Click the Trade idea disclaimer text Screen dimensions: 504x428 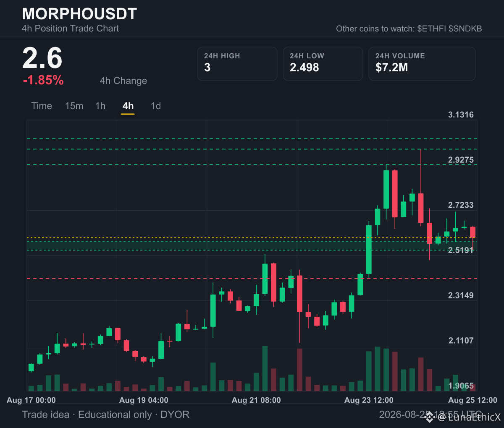click(x=105, y=415)
